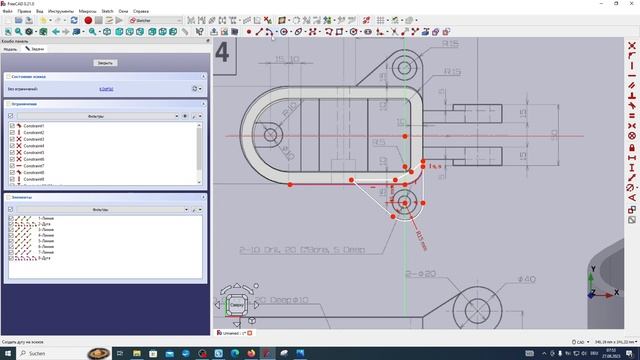Screen dimensions: 640x360
Task: Click the Закрыть button in task panel
Action: click(105, 63)
